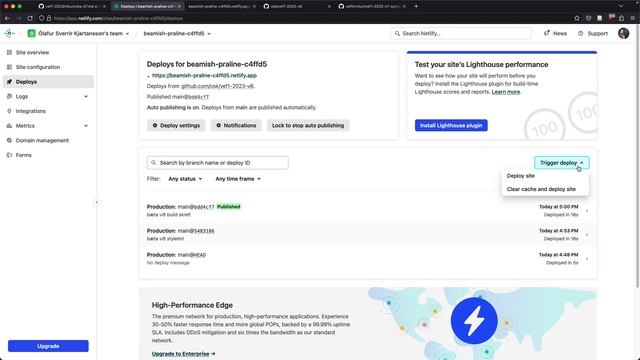The image size is (640, 360).
Task: Open the main@5483186 deploy row
Action: pos(368,235)
